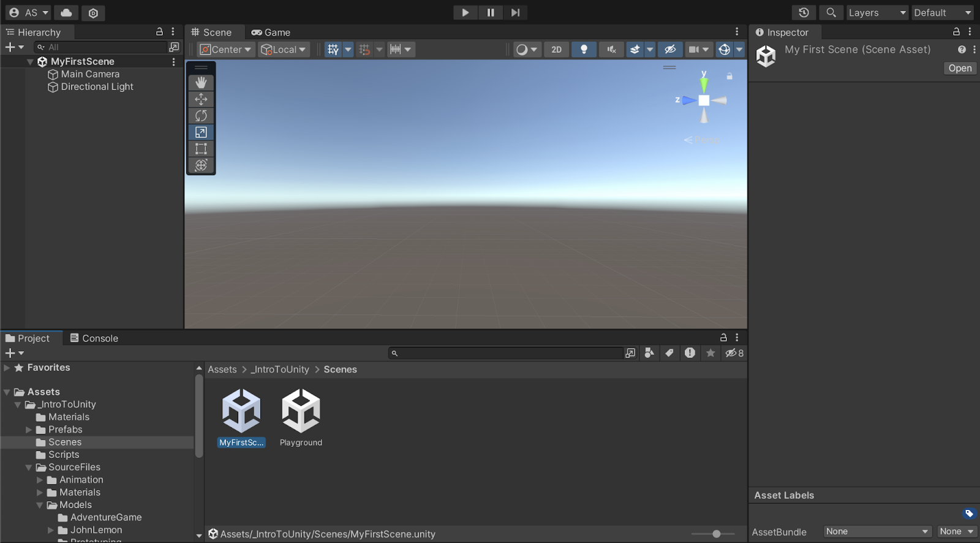
Task: Select the Move tool
Action: (201, 99)
